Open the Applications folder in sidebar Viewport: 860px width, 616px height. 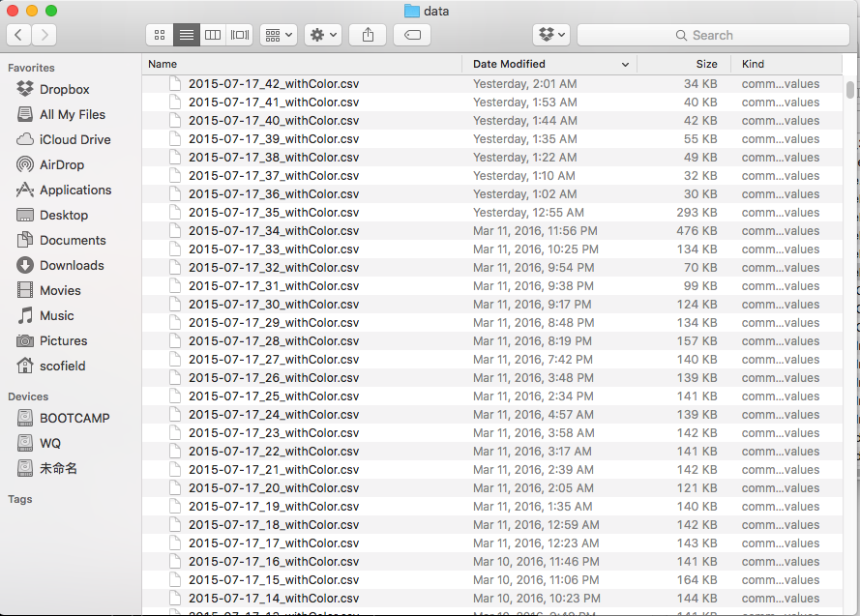(x=75, y=190)
